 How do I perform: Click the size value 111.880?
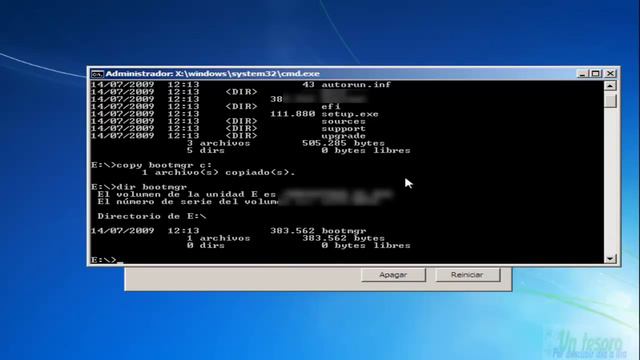293,114
